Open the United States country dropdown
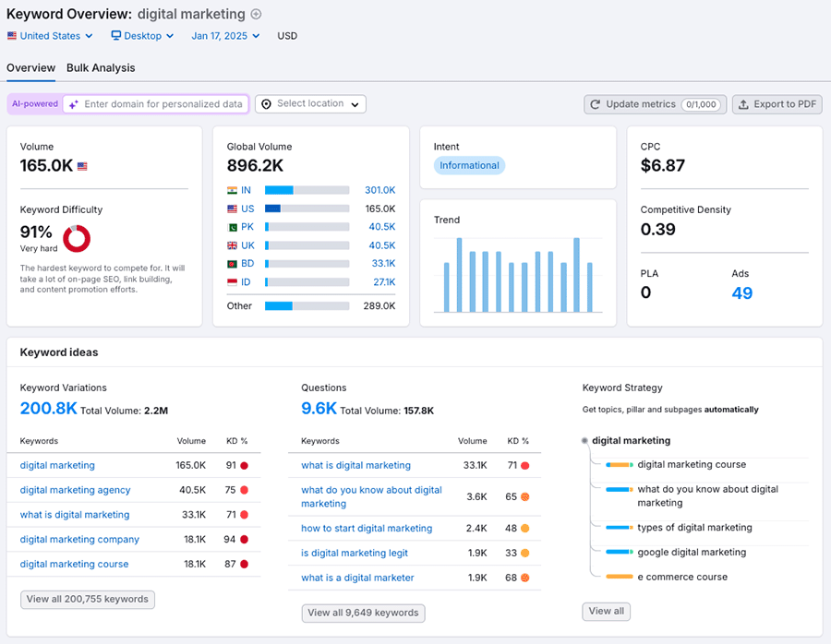The image size is (831, 644). [x=50, y=36]
